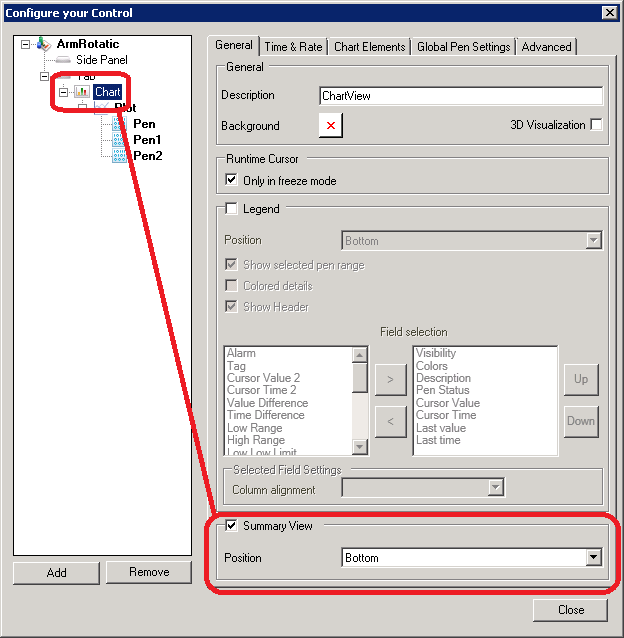Click the Remove button
624x638 pixels.
[148, 572]
